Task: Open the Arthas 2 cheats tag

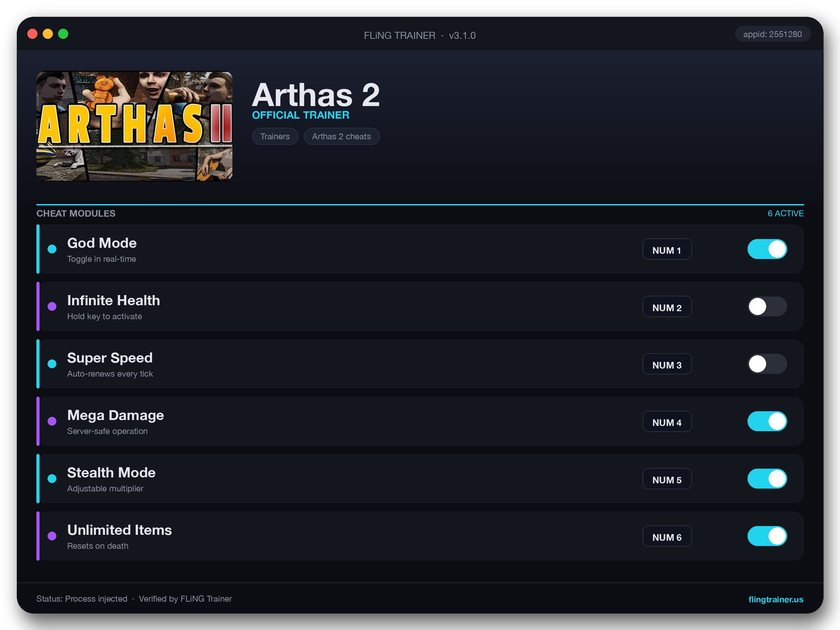Action: 341,136
